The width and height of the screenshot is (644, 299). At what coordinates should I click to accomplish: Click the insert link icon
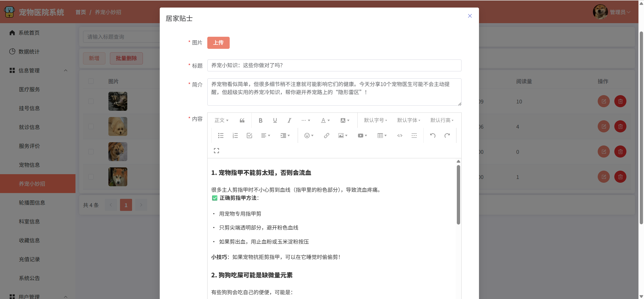coord(327,136)
